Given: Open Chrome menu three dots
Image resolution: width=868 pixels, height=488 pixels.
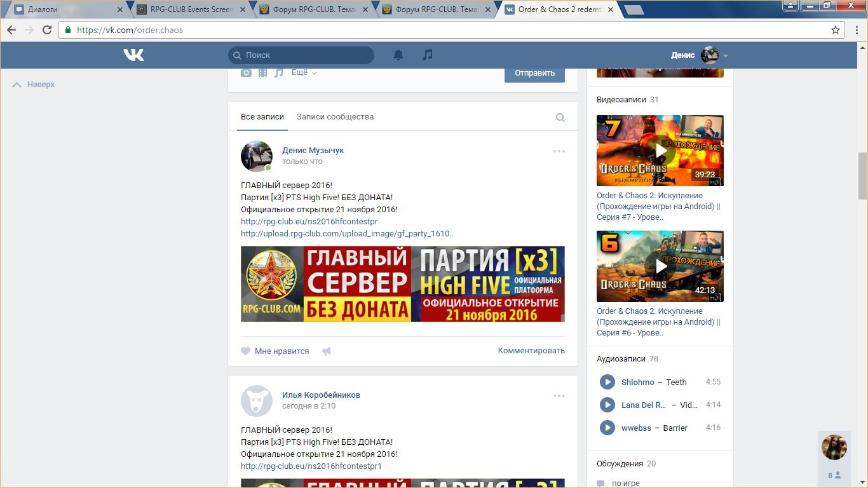Looking at the screenshot, I should click(x=857, y=30).
